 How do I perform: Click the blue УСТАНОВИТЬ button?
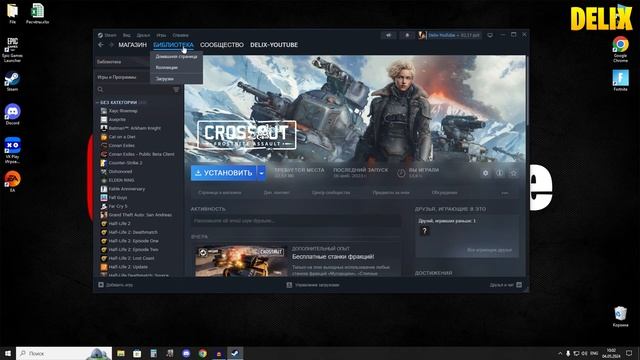coord(224,173)
